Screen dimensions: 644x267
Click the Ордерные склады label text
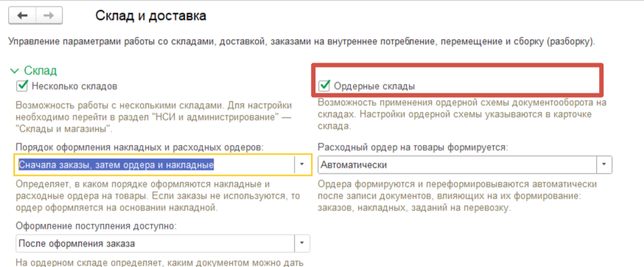[x=374, y=86]
